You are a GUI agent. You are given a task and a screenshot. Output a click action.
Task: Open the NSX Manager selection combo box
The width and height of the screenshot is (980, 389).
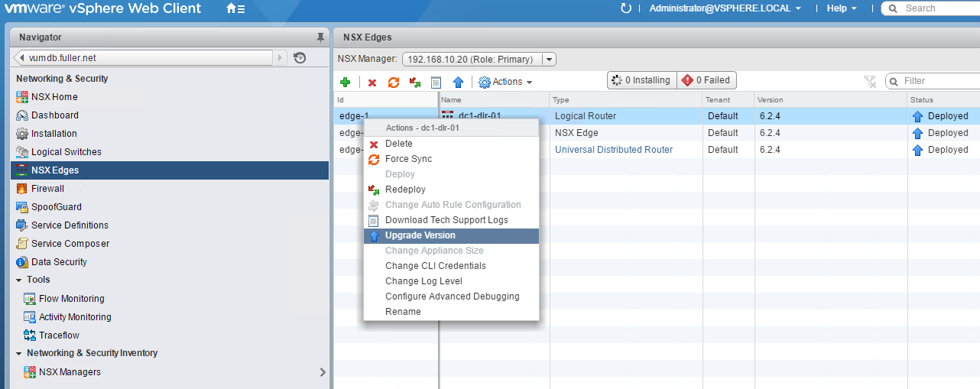click(x=479, y=59)
